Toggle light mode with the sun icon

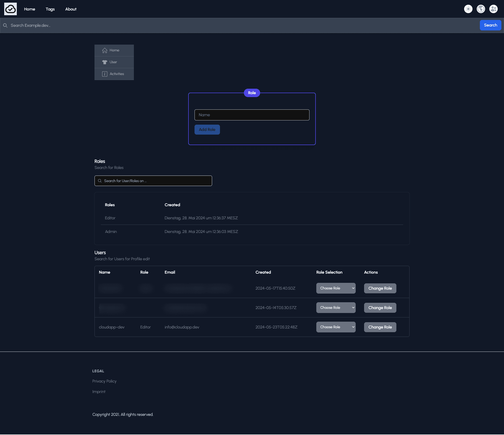[468, 9]
